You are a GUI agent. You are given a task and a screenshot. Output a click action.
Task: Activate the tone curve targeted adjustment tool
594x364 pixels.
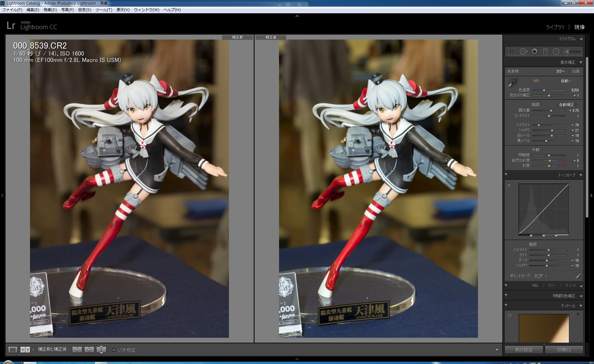click(509, 185)
